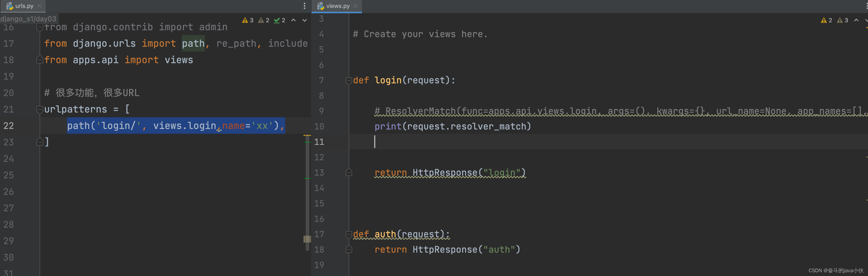The height and width of the screenshot is (276, 868).
Task: Click the login function name in views.py
Action: (388, 80)
